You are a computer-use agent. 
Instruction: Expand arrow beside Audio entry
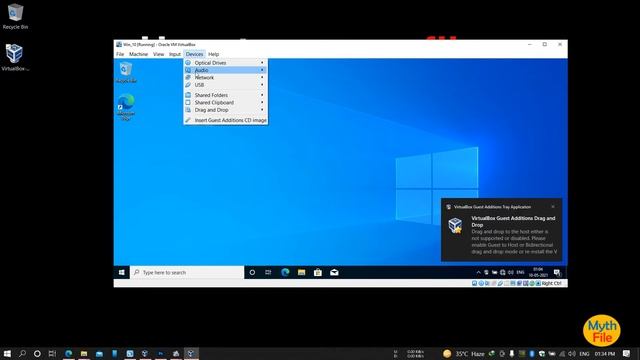[262, 70]
